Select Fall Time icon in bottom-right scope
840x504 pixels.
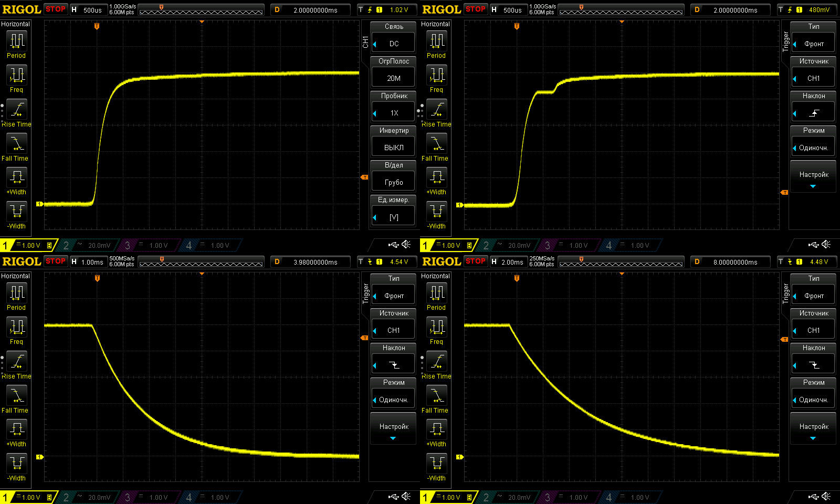[x=437, y=396]
